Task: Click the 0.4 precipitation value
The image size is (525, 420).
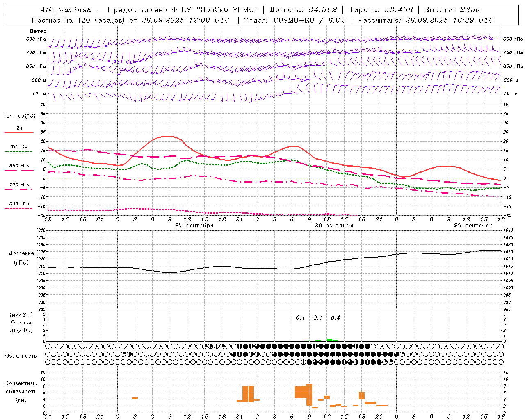Action: [336, 317]
